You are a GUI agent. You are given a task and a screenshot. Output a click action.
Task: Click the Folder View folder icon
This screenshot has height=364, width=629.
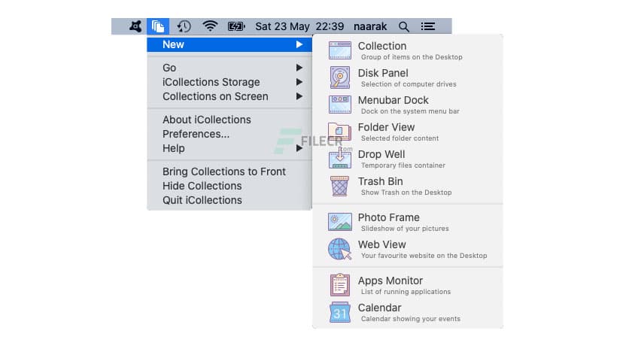(340, 132)
